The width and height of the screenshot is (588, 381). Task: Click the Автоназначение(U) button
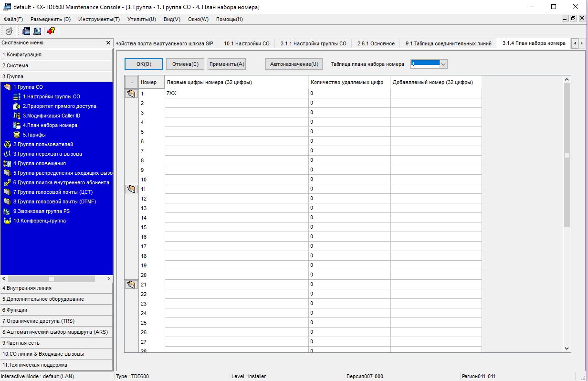point(294,64)
